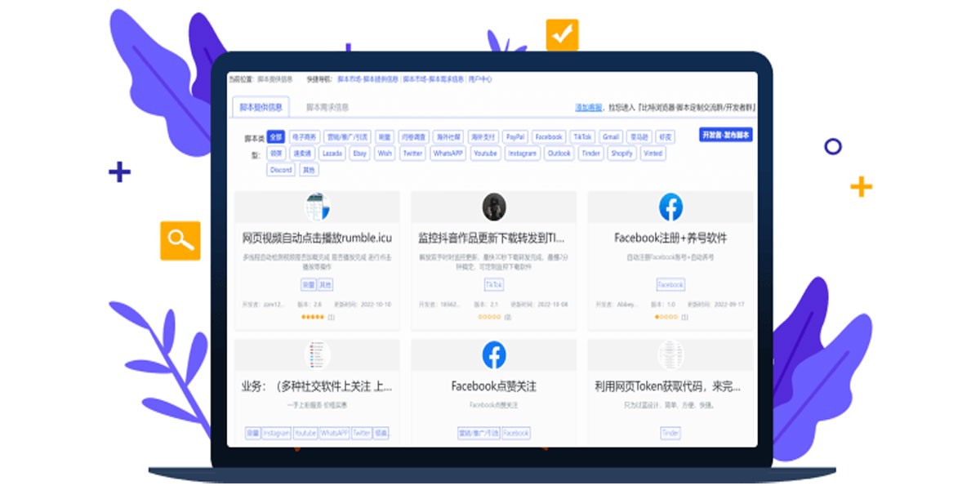
Task: Click the rumble.icu script card icon
Action: [x=317, y=207]
